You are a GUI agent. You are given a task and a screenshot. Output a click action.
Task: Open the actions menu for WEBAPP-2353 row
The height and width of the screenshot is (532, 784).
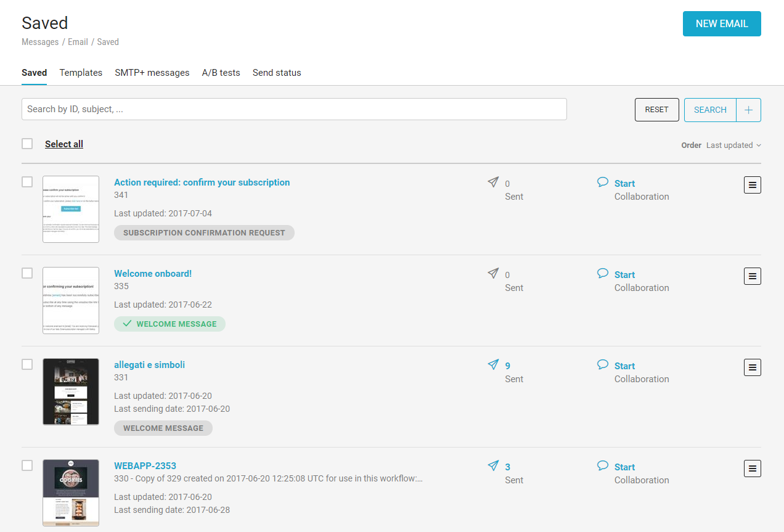752,469
